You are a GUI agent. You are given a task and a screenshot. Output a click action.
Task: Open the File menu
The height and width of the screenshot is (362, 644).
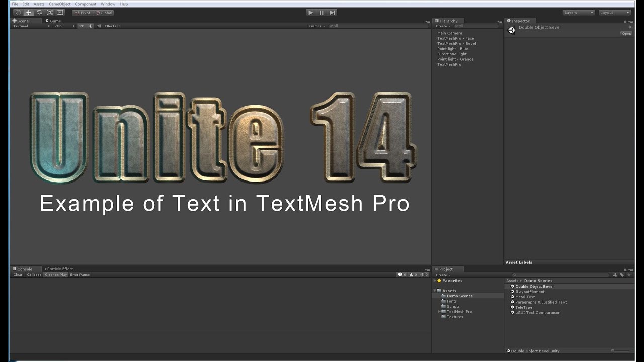click(15, 4)
